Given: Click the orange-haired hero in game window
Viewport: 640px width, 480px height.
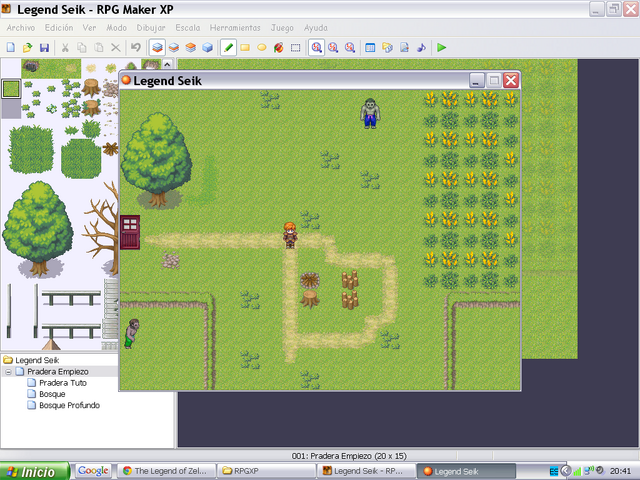Looking at the screenshot, I should [x=290, y=235].
